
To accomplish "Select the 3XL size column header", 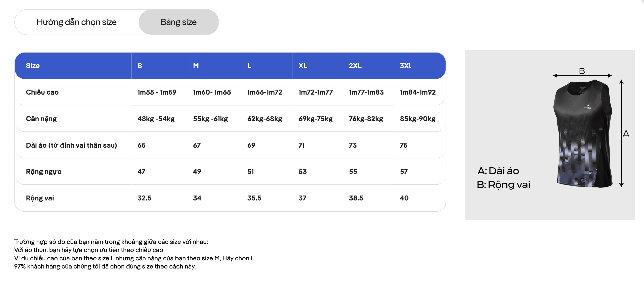I will pos(405,66).
